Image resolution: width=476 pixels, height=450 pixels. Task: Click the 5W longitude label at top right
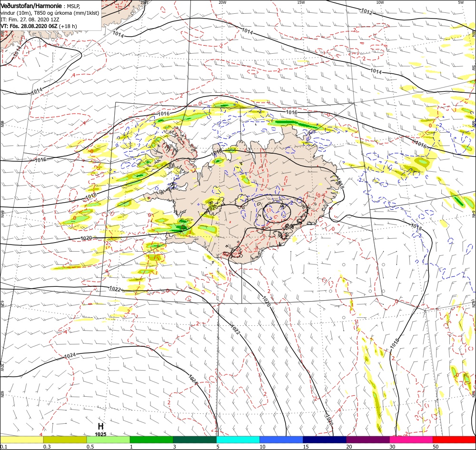pyautogui.click(x=461, y=2)
